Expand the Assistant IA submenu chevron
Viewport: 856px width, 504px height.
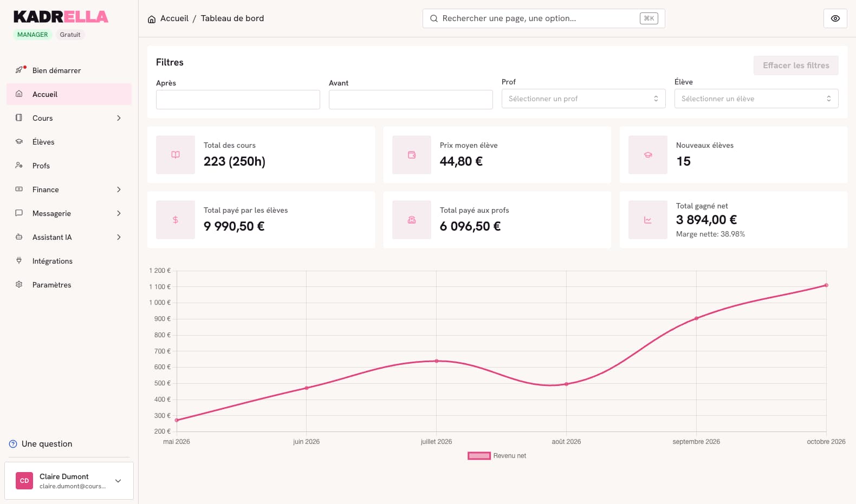coord(119,237)
